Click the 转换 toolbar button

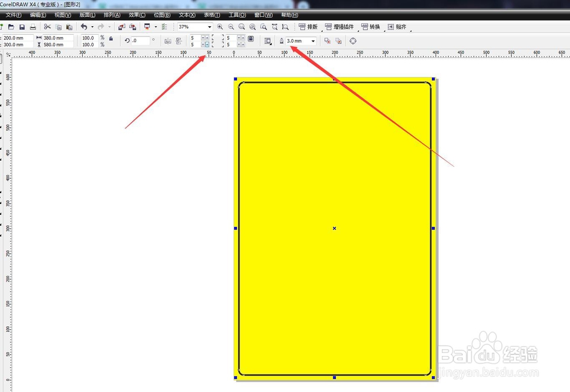click(371, 27)
